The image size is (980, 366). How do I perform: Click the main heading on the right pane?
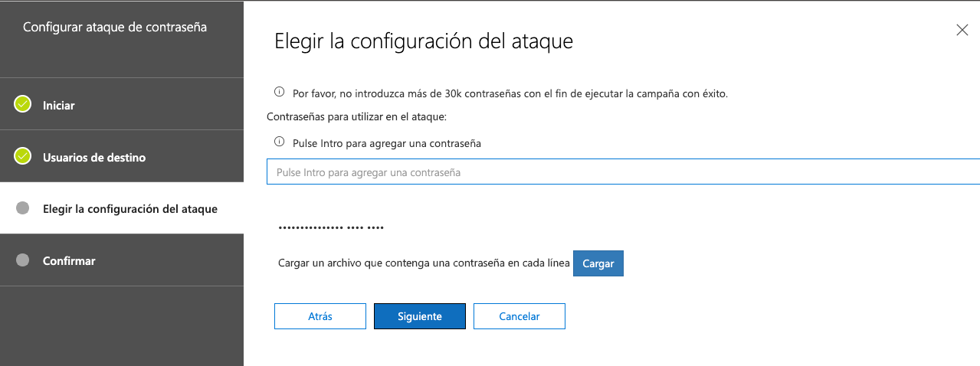tap(424, 41)
